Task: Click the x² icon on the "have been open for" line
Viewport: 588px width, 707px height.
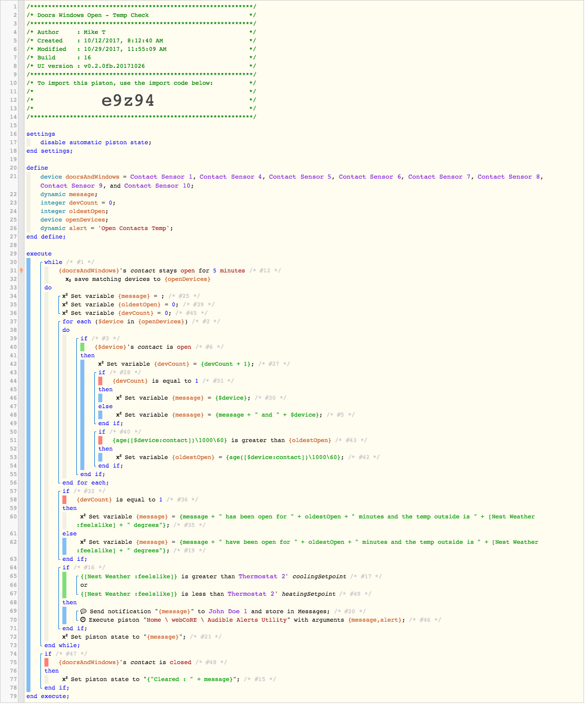Action: click(x=83, y=542)
